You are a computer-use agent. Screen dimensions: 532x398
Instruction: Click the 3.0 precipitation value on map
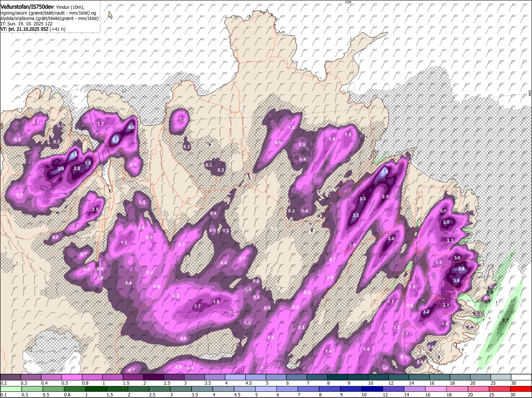[x=457, y=258]
